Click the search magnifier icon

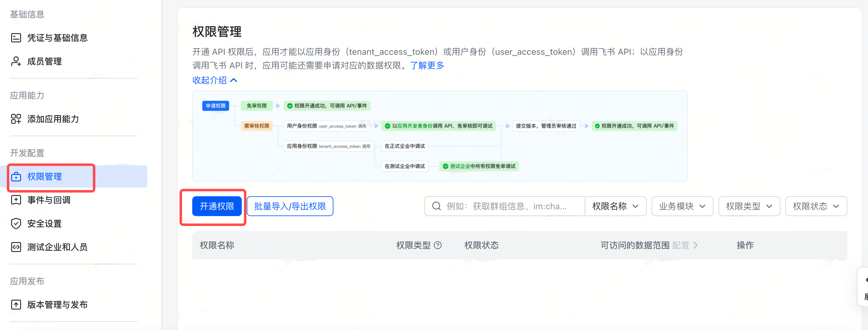point(436,206)
